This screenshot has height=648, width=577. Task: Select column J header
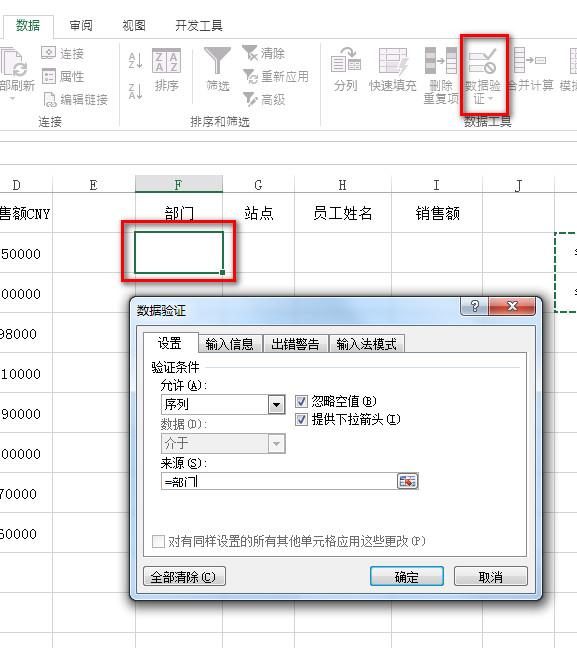(x=518, y=184)
